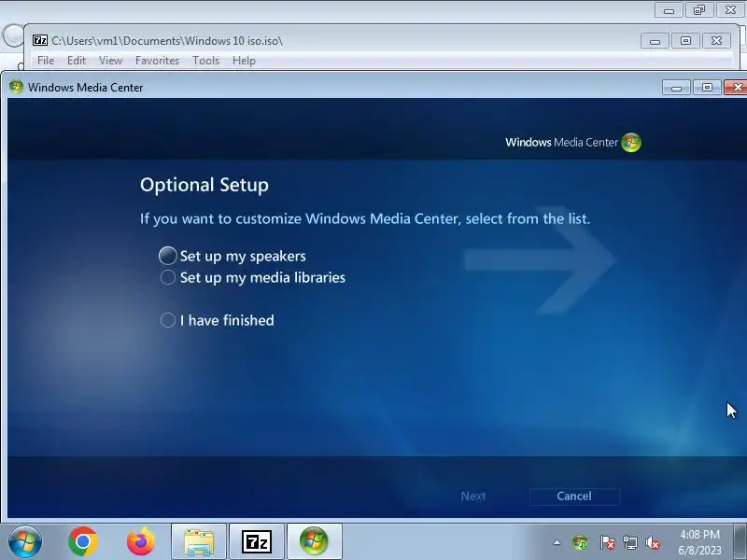Click the Show desktop strip beside the clock

tap(740, 542)
